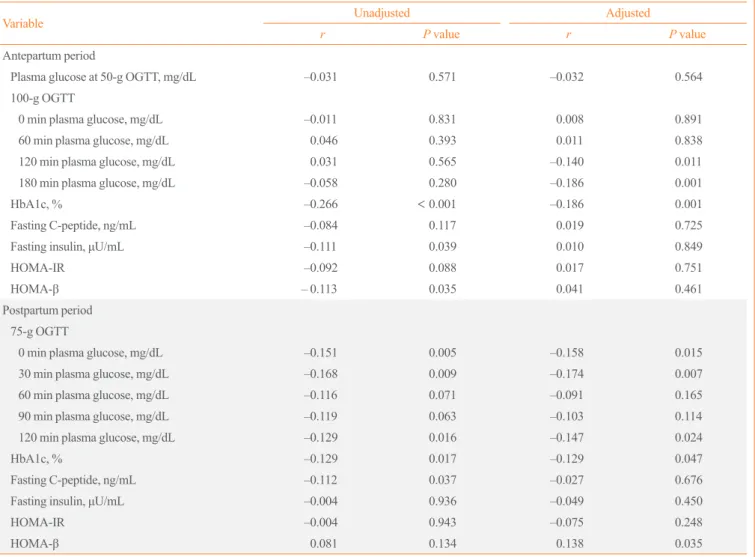Click the adjusted P value 0.891
Viewport: 755px width, 557px height.
[x=689, y=119]
